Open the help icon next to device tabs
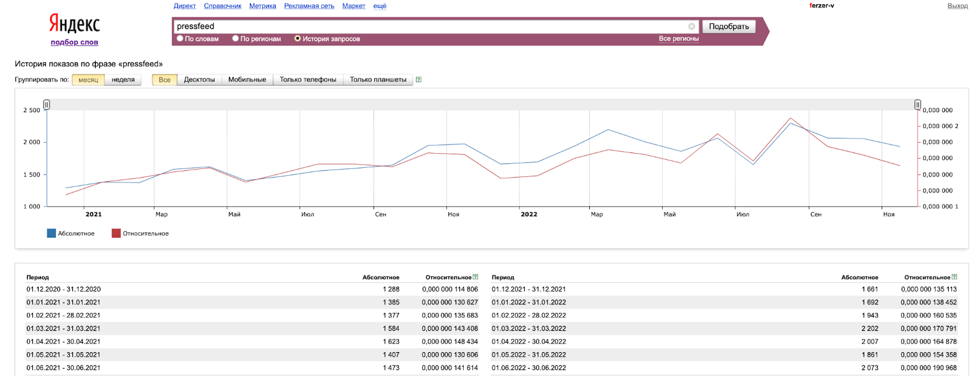This screenshot has width=980, height=376. click(x=418, y=80)
